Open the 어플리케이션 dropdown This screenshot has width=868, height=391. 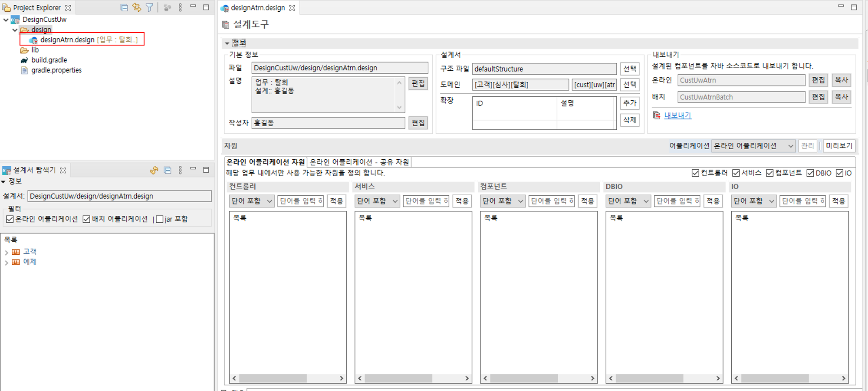click(753, 146)
